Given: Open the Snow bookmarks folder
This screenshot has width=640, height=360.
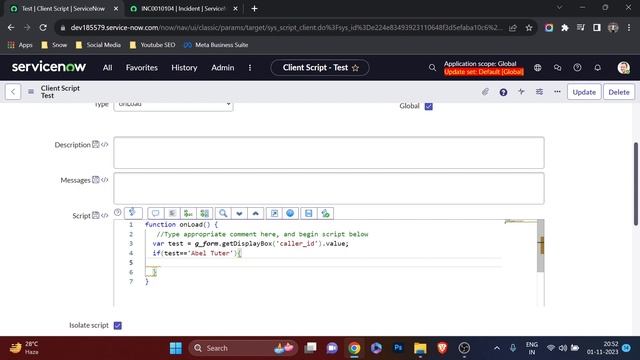Looking at the screenshot, I should 54,45.
